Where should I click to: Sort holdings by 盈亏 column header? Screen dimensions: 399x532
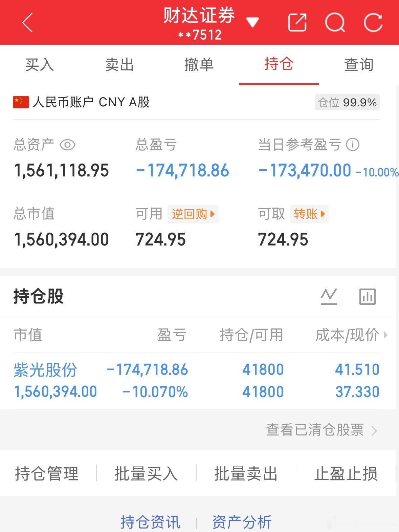172,335
